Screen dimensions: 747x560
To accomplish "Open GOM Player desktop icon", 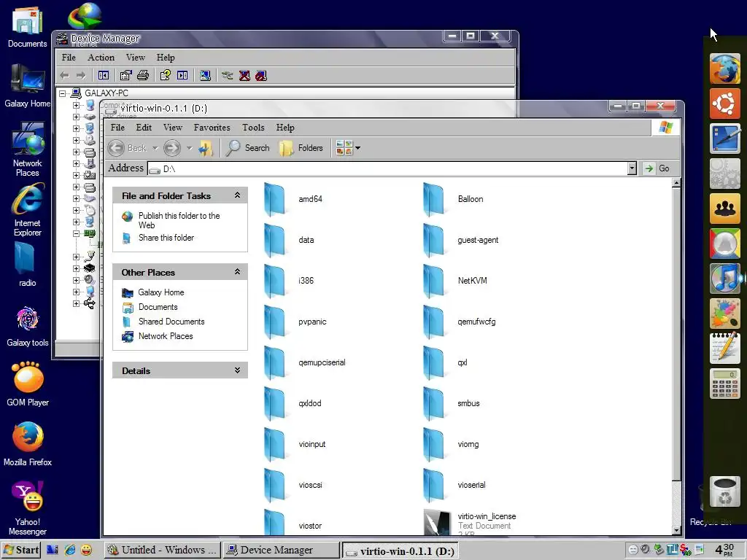I will point(28,384).
